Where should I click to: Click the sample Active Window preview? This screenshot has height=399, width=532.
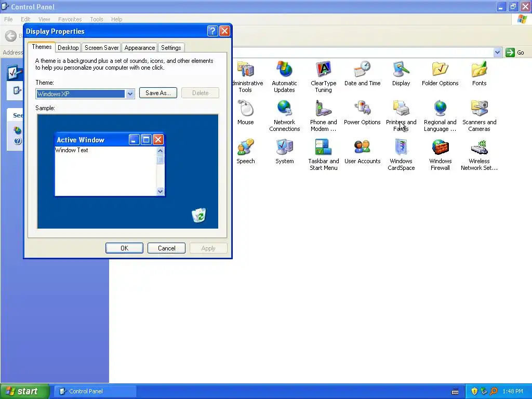tap(110, 165)
